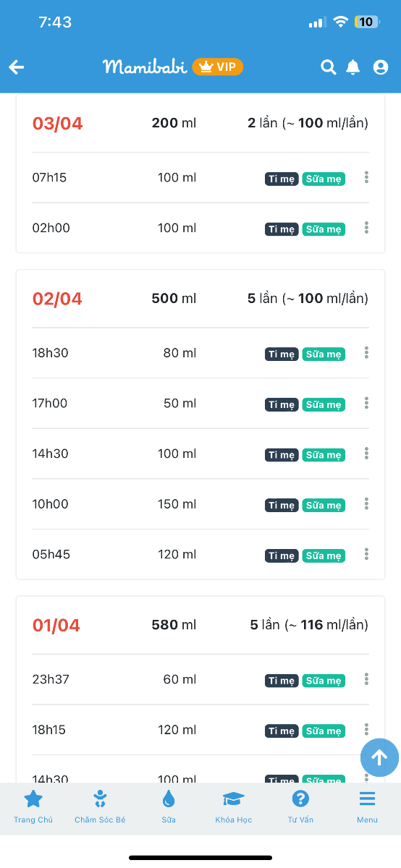Click Ti mẹ tag on 02h00 row

point(282,229)
